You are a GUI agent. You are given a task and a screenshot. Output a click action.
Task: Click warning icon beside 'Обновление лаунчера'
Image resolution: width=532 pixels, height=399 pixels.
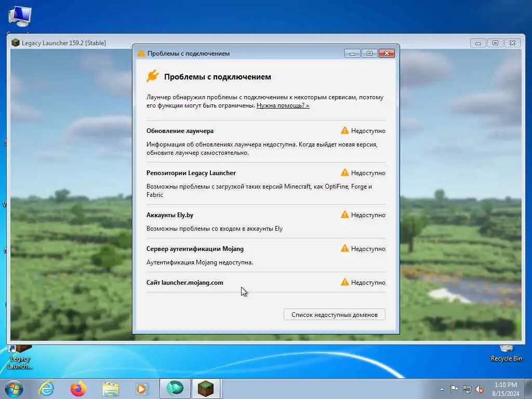(344, 130)
